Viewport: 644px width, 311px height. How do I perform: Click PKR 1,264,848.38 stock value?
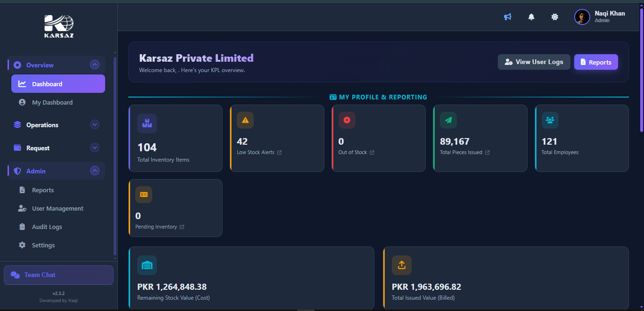coord(172,287)
